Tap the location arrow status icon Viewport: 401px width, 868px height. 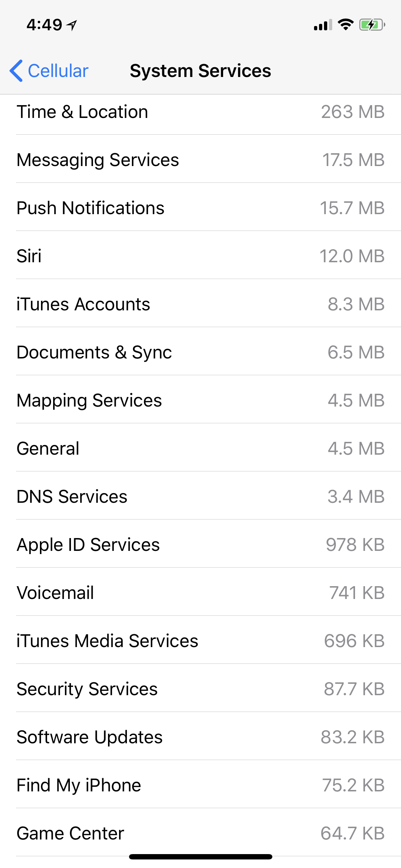[72, 25]
